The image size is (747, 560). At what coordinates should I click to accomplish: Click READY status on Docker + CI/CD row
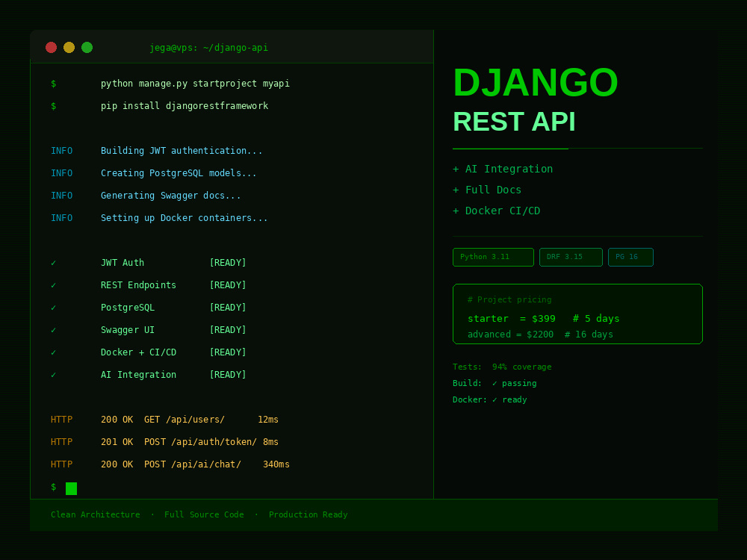[228, 352]
